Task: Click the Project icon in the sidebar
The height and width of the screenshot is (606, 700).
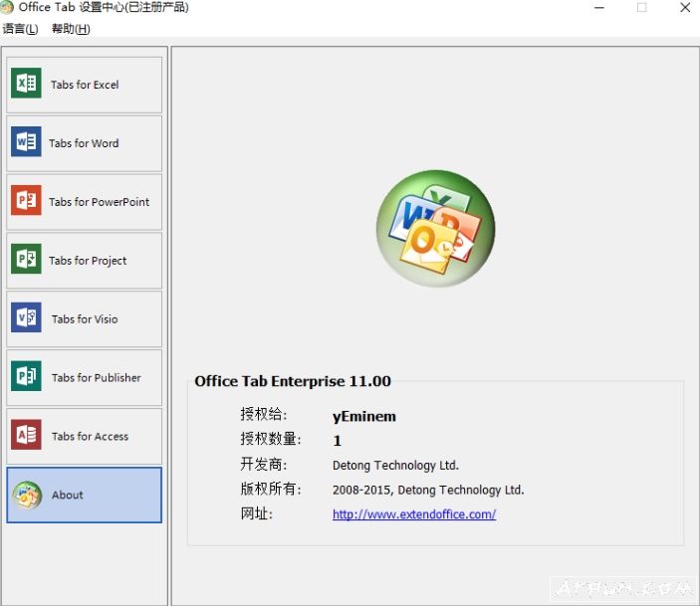Action: [x=26, y=259]
